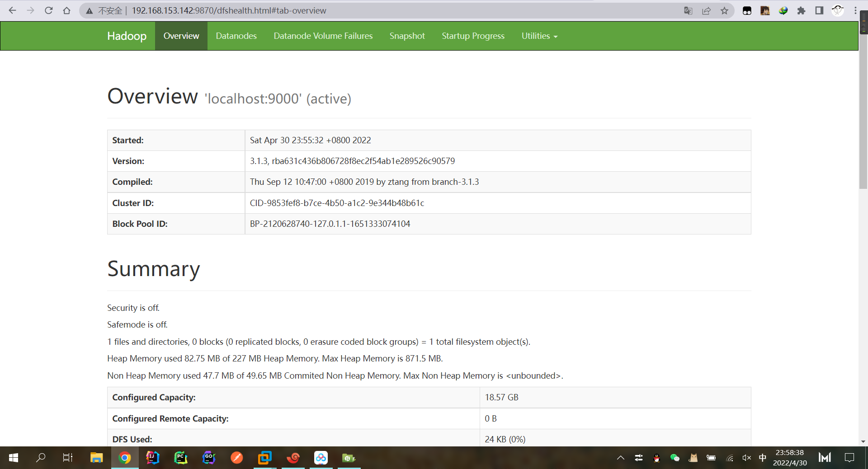Click the Started time value
The image size is (868, 469).
click(x=311, y=140)
